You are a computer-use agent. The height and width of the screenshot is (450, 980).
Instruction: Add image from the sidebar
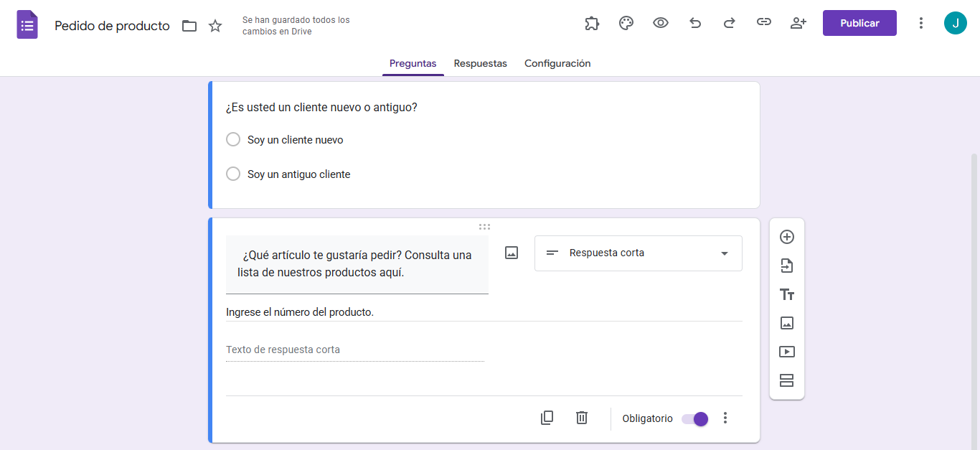tap(787, 323)
